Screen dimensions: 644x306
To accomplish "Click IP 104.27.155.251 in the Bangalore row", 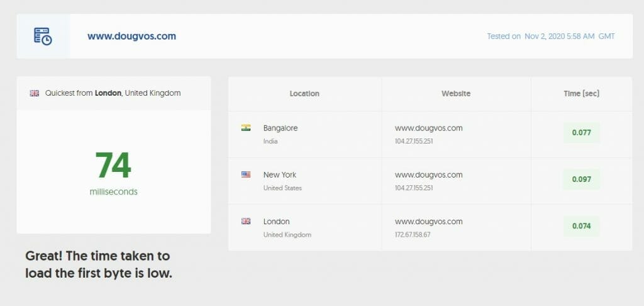I will coord(414,141).
